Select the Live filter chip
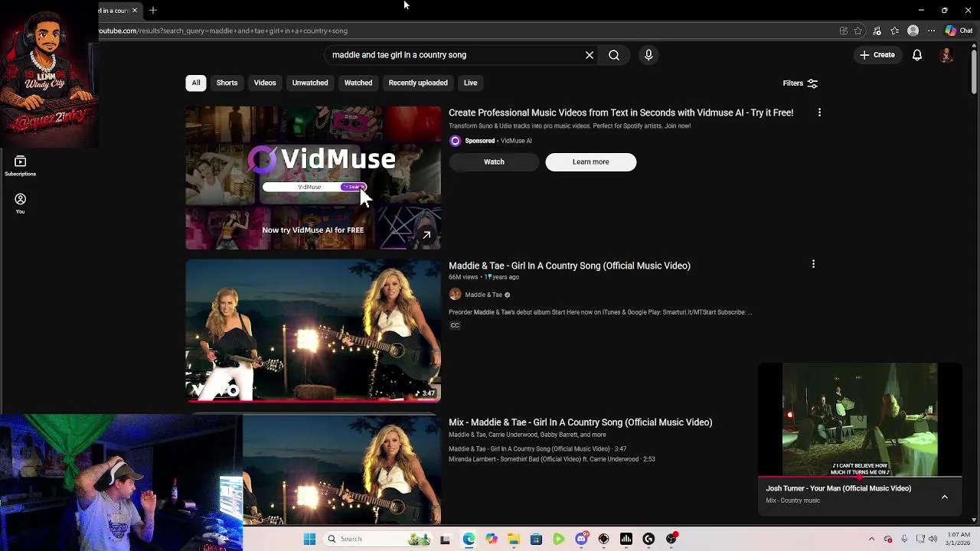 point(470,83)
